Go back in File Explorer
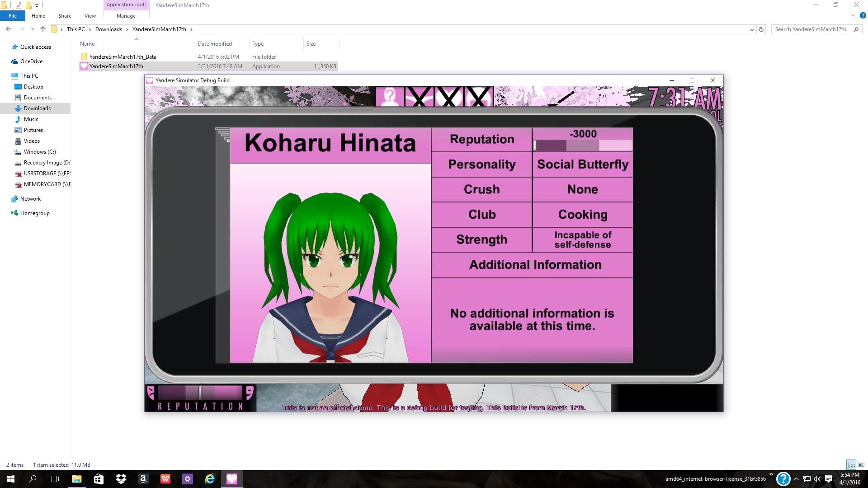The width and height of the screenshot is (868, 488). (x=9, y=29)
